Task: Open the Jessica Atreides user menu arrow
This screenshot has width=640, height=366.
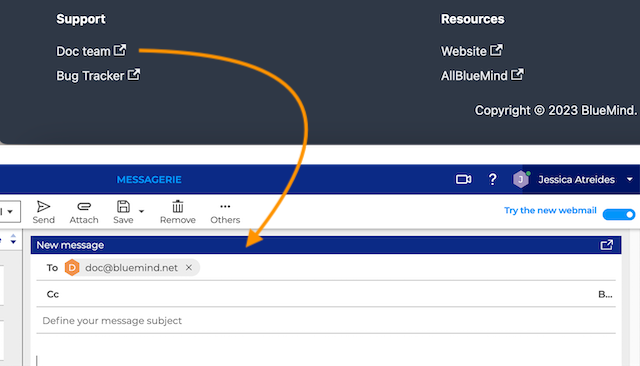Action: click(629, 180)
